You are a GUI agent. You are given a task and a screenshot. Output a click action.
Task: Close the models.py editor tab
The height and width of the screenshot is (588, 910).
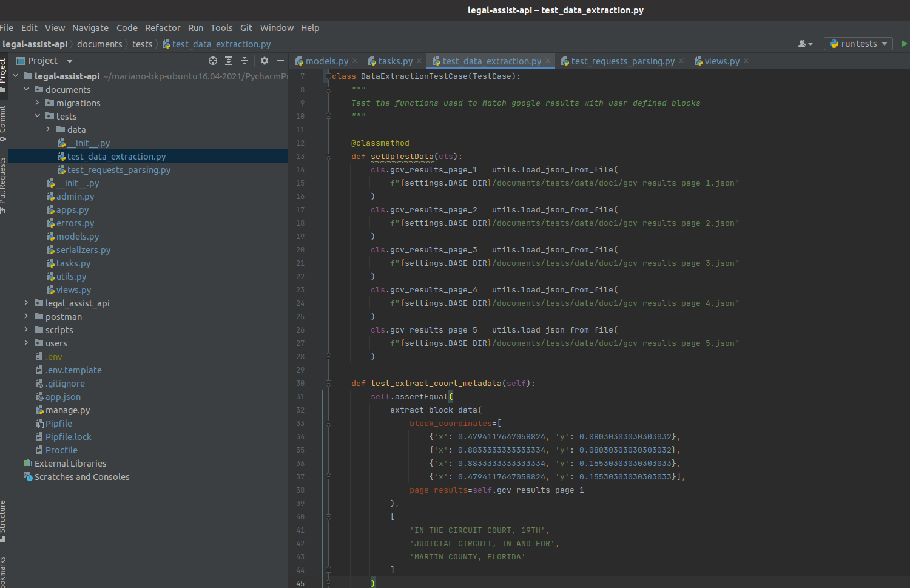pyautogui.click(x=355, y=61)
